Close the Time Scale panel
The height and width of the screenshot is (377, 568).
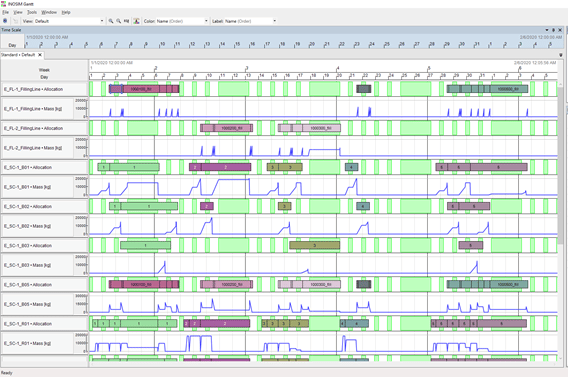(560, 30)
